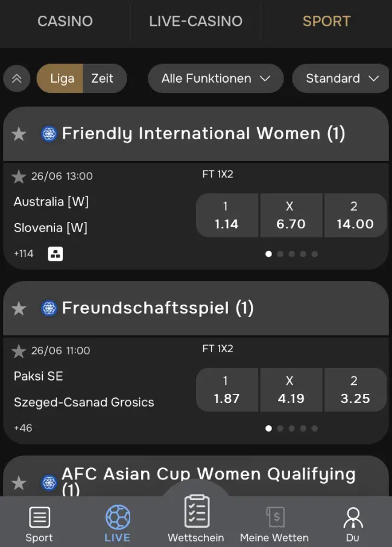Favorite the Friendly International Women league star
Screen dimensions: 392x547
point(19,134)
